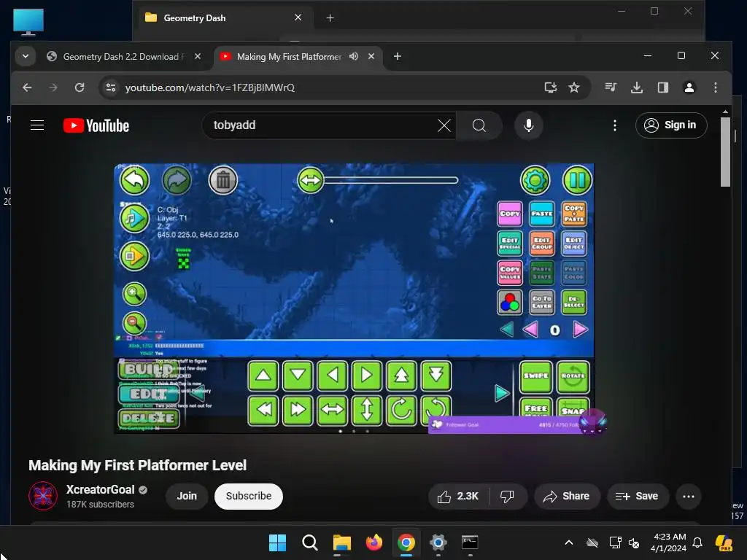Close the Geometry Dash 2.2 Download tab

pos(198,56)
